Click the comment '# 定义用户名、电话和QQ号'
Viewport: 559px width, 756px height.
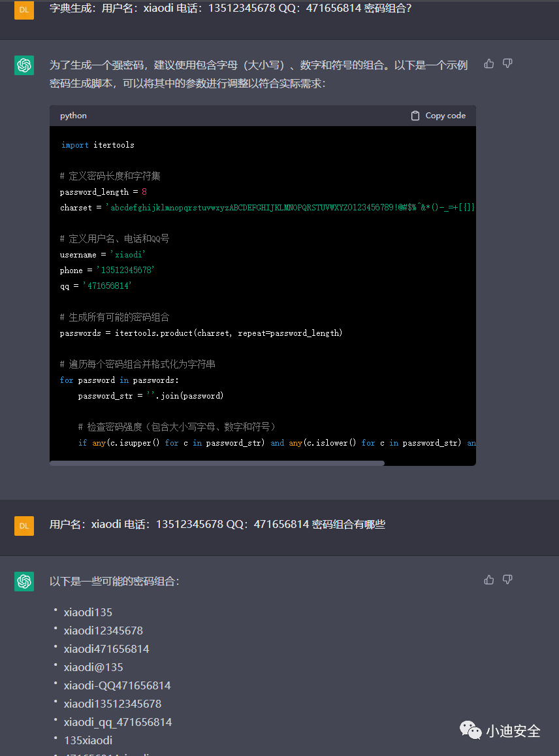(115, 238)
